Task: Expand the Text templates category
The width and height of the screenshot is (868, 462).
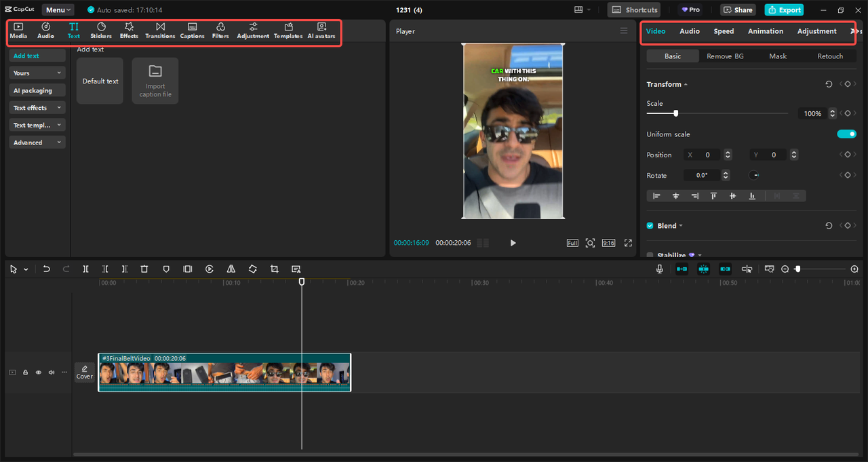Action: tap(37, 125)
